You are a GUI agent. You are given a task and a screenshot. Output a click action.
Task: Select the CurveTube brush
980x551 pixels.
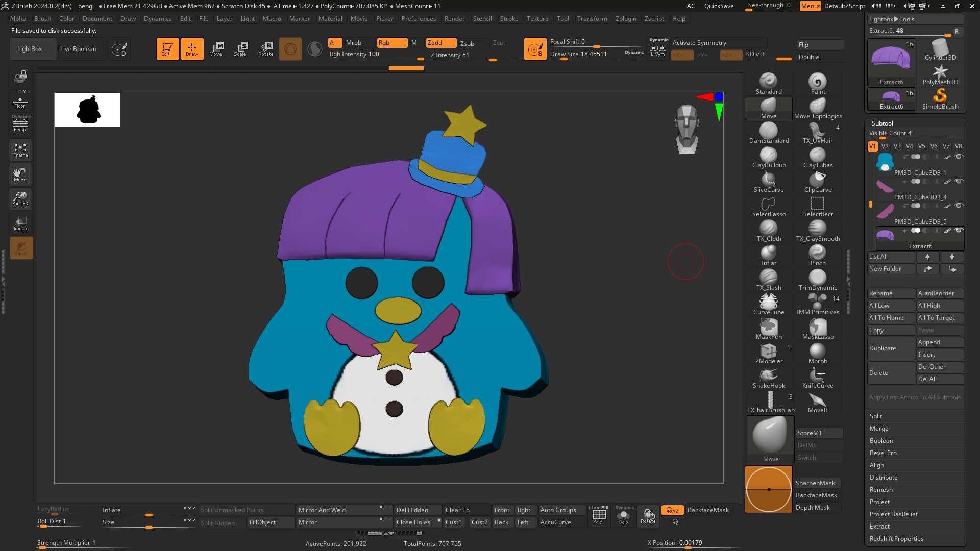768,305
